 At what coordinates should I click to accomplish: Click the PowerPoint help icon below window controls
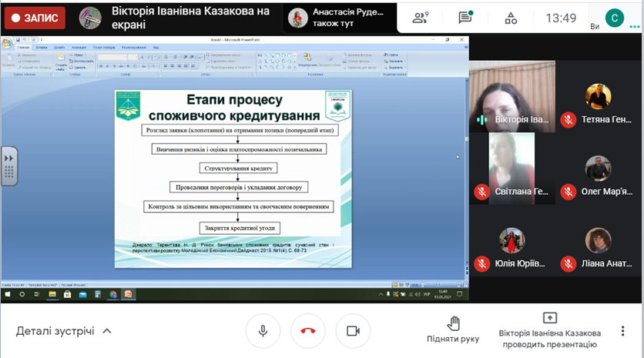point(466,47)
